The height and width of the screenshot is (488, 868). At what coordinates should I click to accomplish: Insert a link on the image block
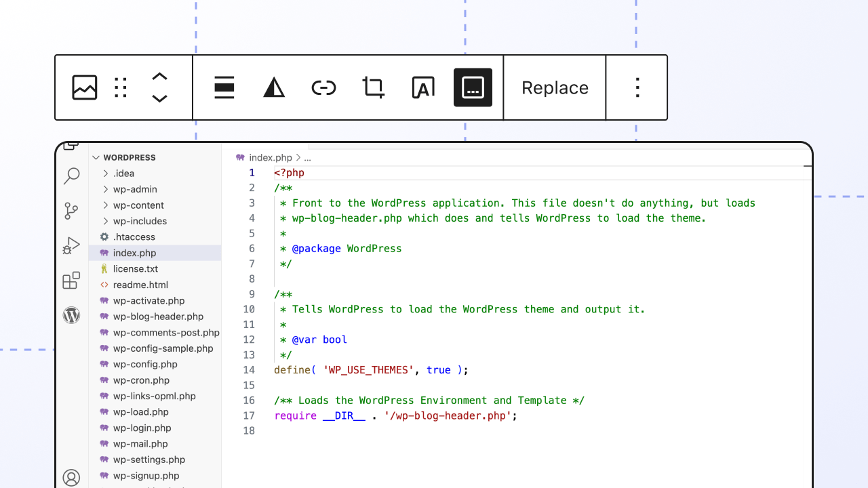point(323,87)
